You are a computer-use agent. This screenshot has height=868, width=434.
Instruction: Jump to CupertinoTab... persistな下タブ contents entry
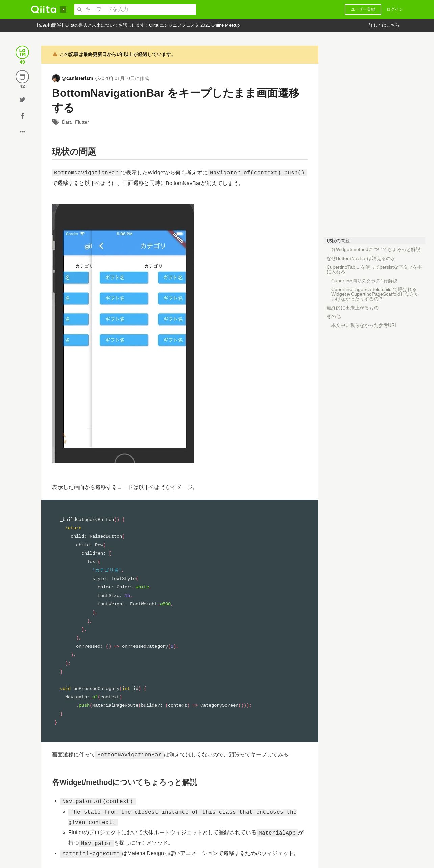375,269
